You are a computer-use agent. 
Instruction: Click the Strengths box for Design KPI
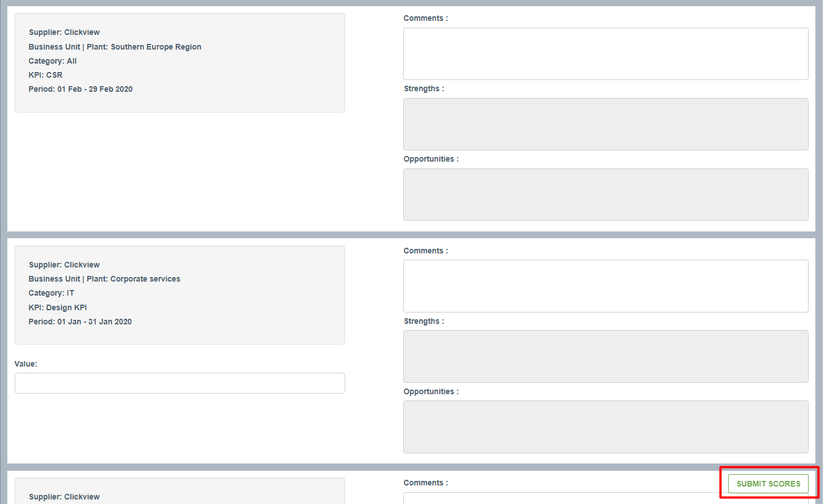[605, 356]
